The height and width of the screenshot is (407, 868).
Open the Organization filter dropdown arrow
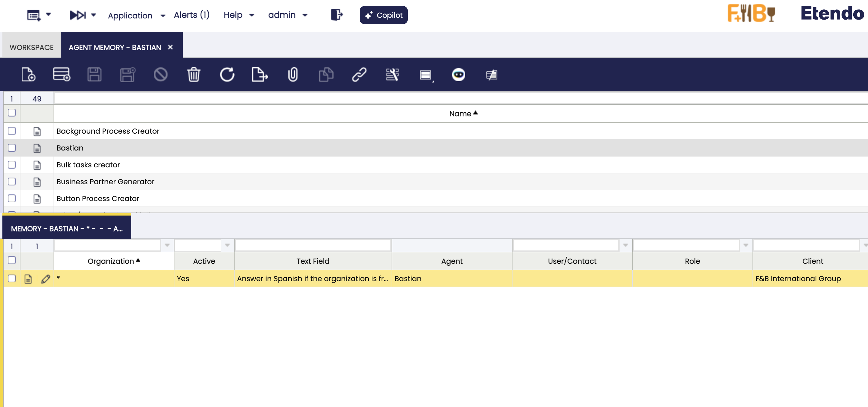pyautogui.click(x=167, y=245)
